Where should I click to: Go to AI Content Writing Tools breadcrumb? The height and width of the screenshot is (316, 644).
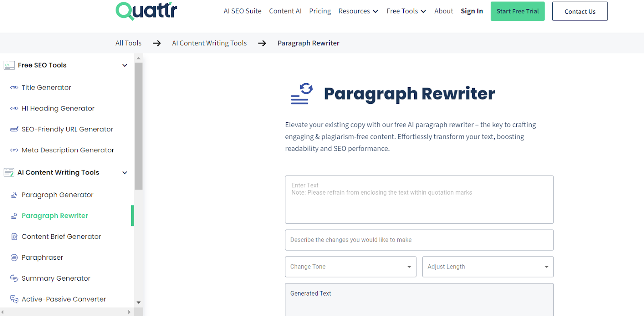click(x=209, y=43)
